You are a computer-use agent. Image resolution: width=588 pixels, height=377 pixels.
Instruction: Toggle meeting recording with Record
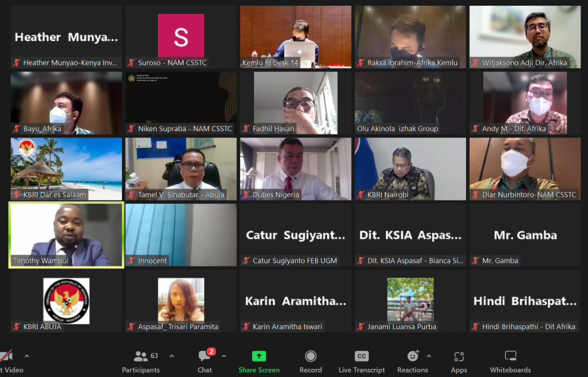310,361
